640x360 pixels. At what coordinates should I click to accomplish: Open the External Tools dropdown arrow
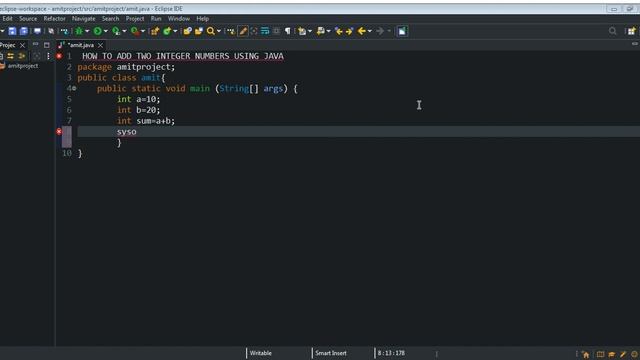tap(143, 31)
